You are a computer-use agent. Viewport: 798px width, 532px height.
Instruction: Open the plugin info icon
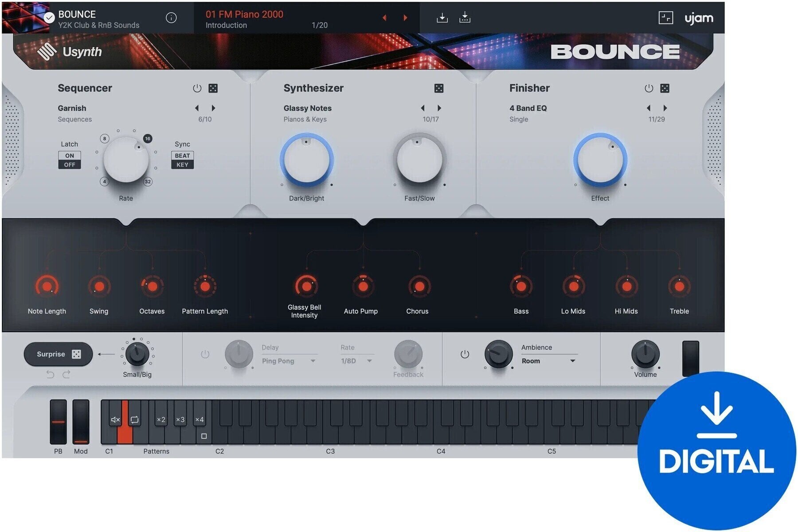tap(171, 18)
